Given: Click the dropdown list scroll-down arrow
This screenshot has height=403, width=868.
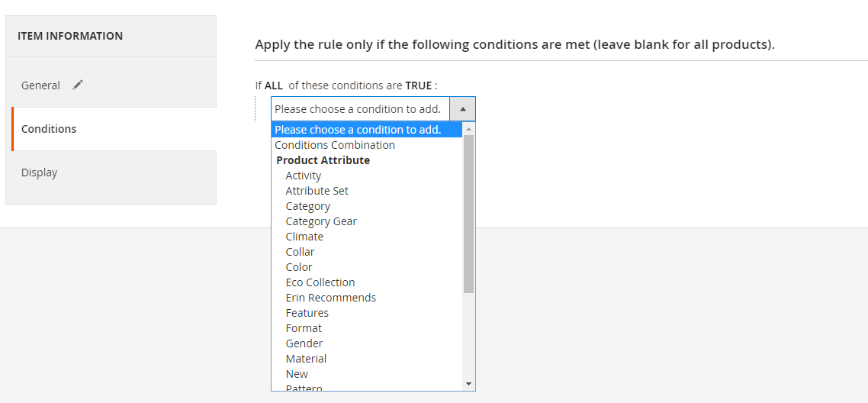Looking at the screenshot, I should (x=468, y=384).
